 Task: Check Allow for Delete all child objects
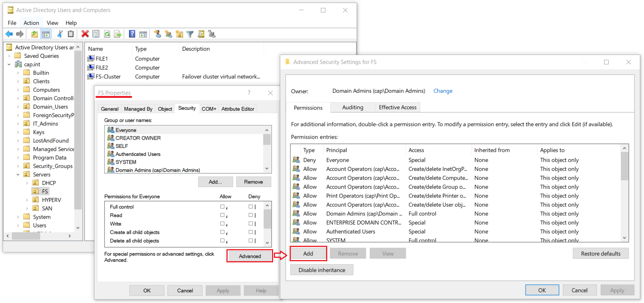(x=222, y=241)
